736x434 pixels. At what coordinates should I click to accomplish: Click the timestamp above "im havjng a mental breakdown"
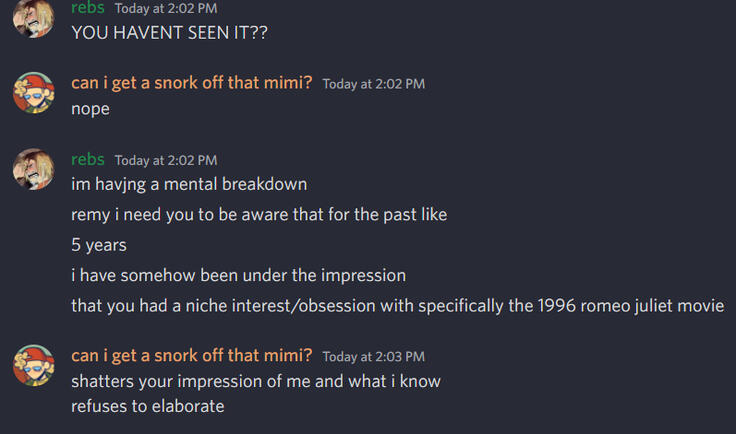pos(166,160)
